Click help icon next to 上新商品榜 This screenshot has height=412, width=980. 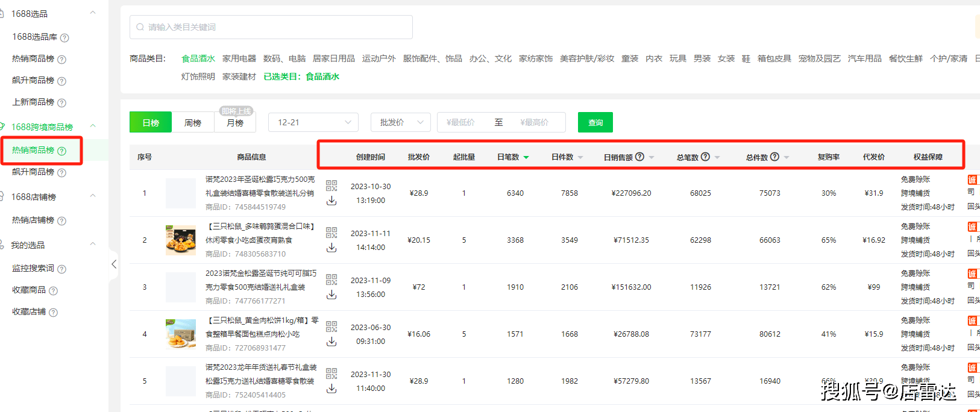coord(62,103)
